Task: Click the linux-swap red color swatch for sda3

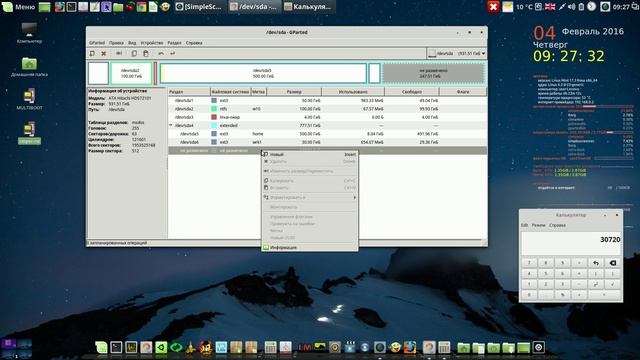Action: pos(214,117)
